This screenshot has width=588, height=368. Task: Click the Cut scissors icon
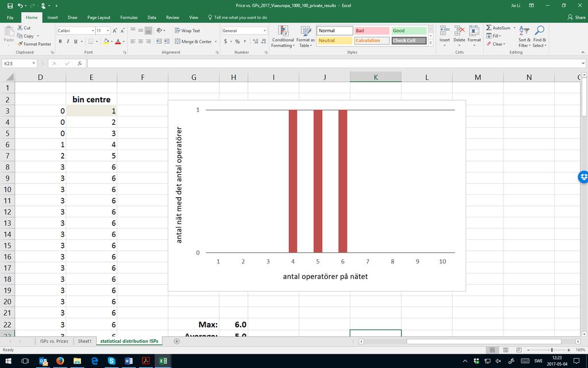click(20, 28)
